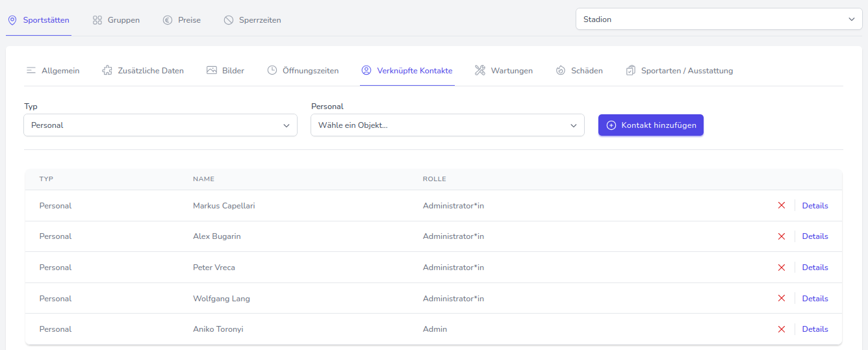Go to Sportarten / Ausstattung tab
868x350 pixels.
(x=680, y=71)
